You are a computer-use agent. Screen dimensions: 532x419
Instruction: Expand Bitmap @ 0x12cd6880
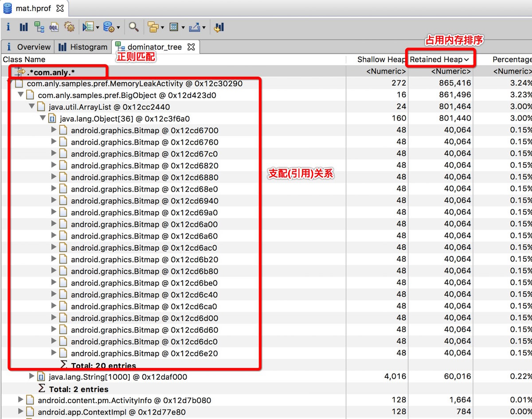(54, 176)
